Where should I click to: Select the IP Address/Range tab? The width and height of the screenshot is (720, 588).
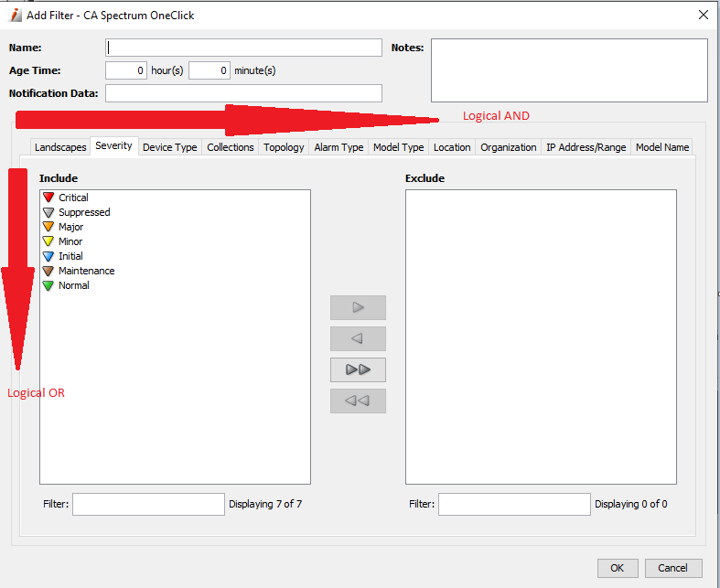[x=586, y=147]
